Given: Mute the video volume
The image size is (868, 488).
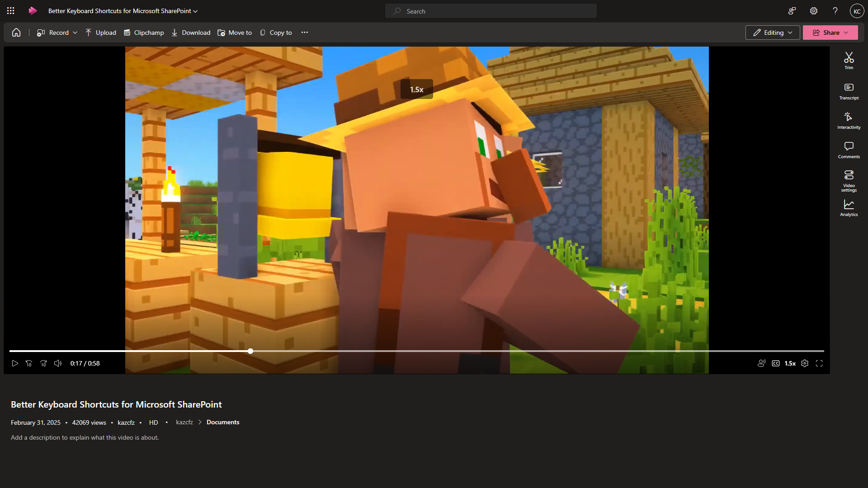Looking at the screenshot, I should pos(58,363).
